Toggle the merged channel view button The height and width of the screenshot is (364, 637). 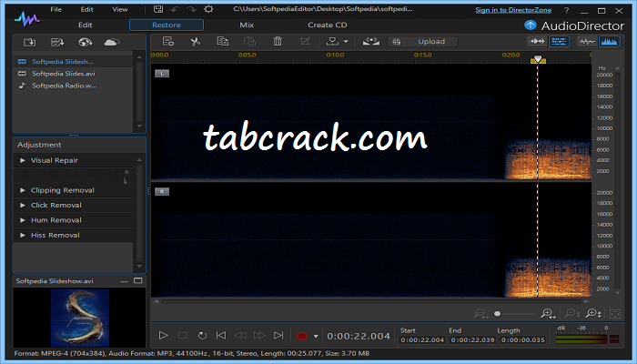point(537,42)
